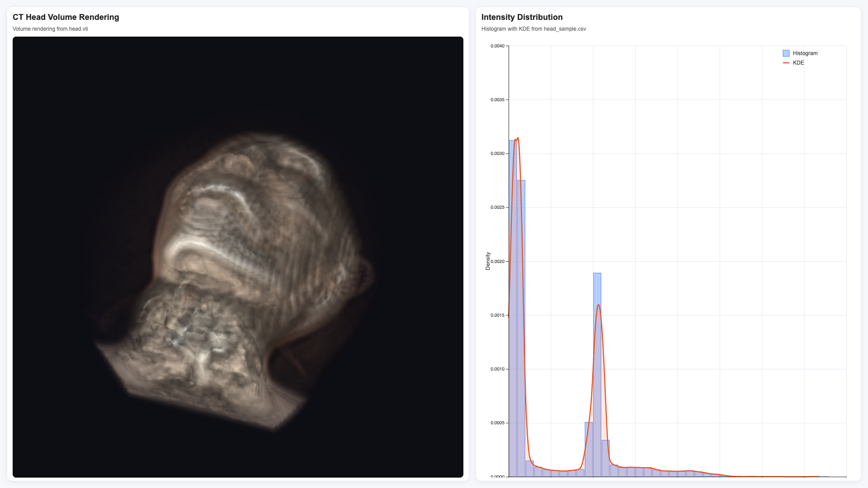Click the Density y-axis label

click(488, 261)
